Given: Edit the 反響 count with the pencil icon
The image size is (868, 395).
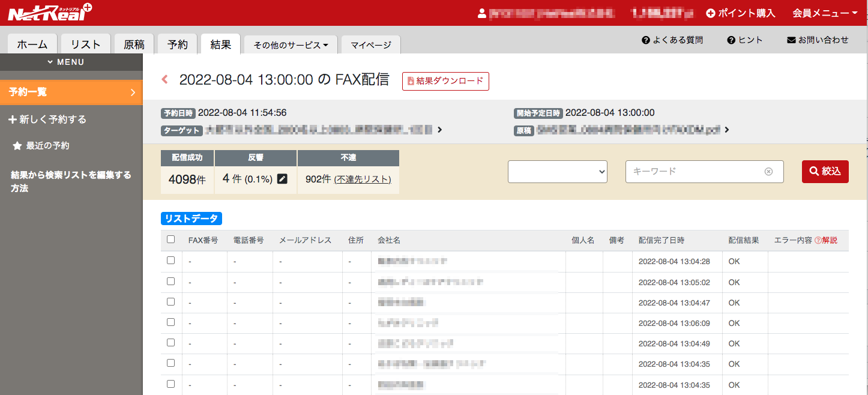Looking at the screenshot, I should (x=282, y=179).
